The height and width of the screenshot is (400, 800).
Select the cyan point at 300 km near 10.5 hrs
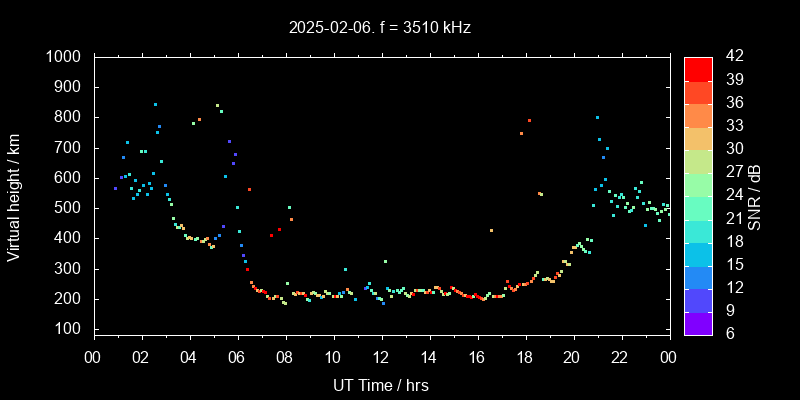[345, 269]
